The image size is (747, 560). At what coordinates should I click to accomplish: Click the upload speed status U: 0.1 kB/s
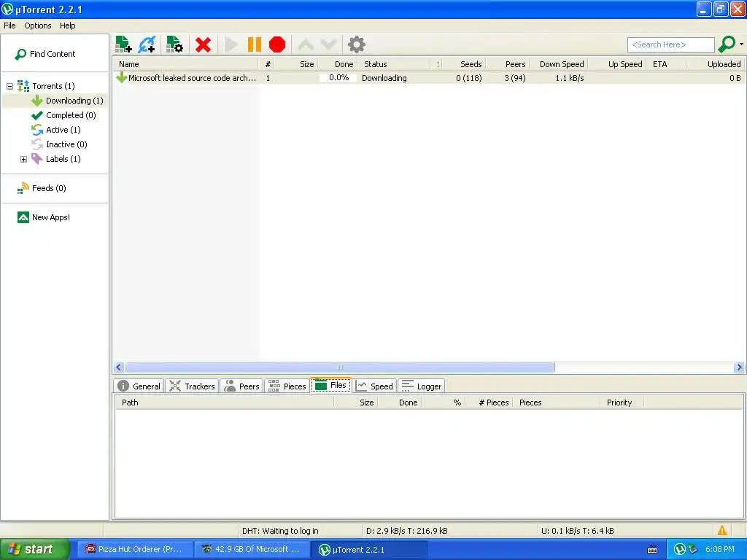tap(578, 531)
